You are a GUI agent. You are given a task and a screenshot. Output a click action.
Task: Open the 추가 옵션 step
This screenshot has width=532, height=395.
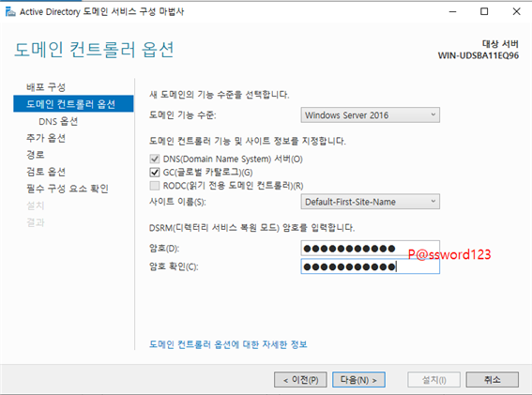point(46,138)
